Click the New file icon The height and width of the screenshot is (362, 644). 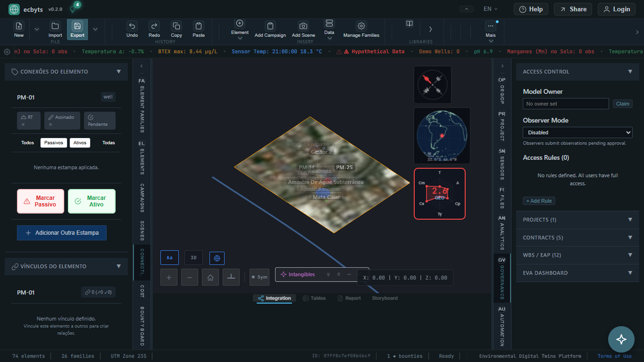point(19,26)
